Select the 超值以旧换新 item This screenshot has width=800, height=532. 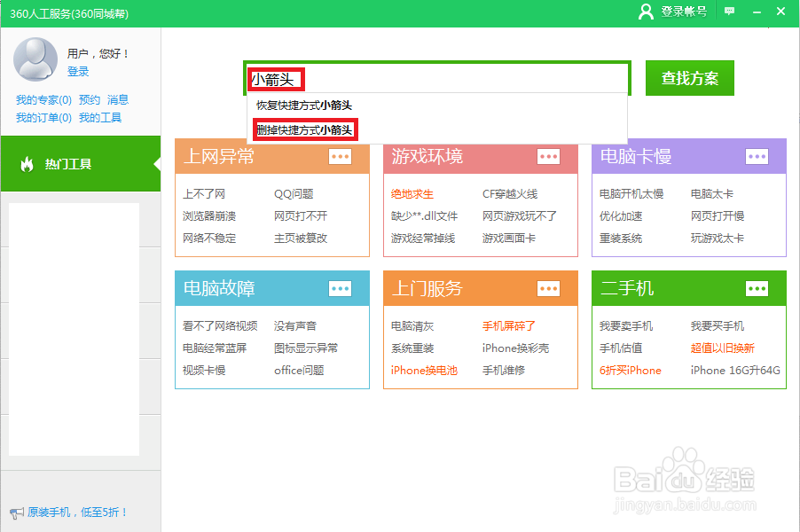tap(723, 348)
